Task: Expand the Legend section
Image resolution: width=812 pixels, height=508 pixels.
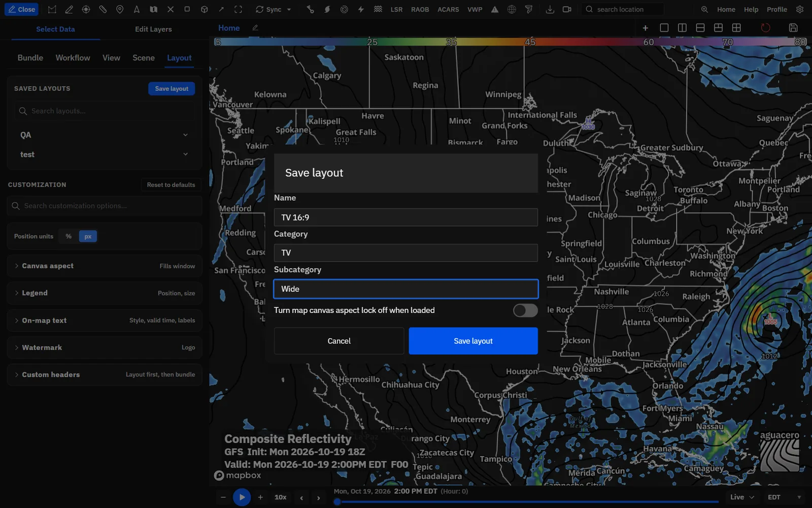Action: pos(105,293)
